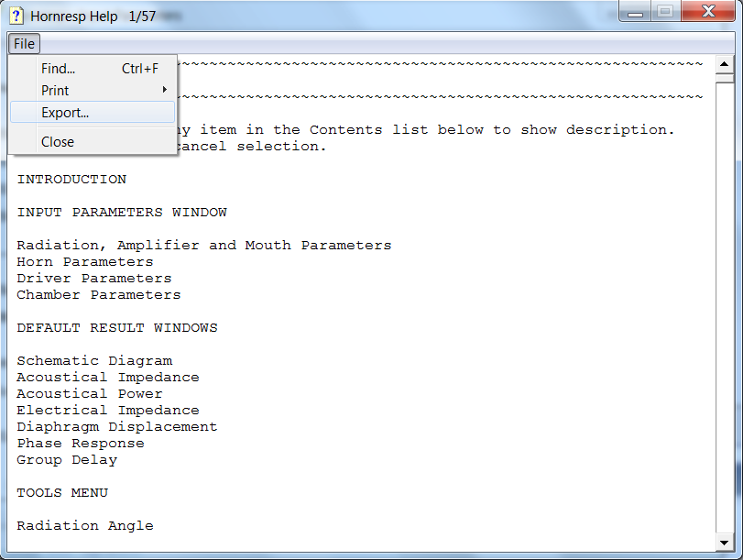Select Radiation, Amplifier and Mouth Parameters
The height and width of the screenshot is (560, 743).
tap(204, 246)
